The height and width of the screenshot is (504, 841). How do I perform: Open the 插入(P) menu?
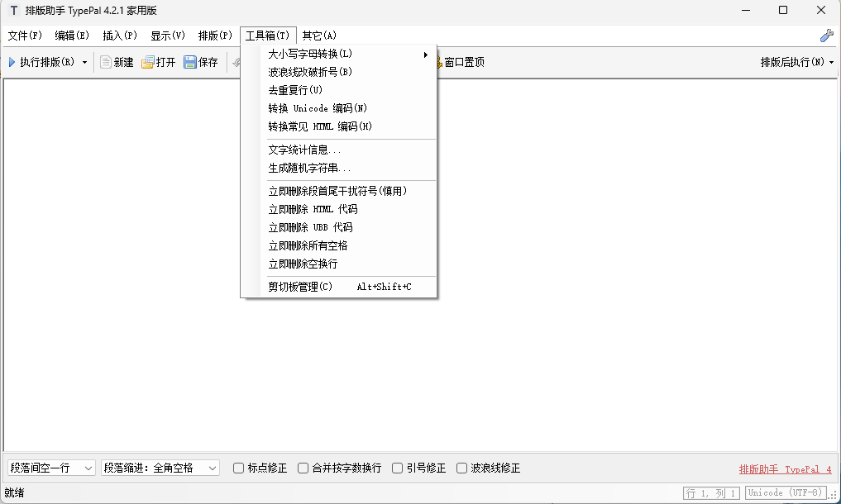tap(120, 36)
